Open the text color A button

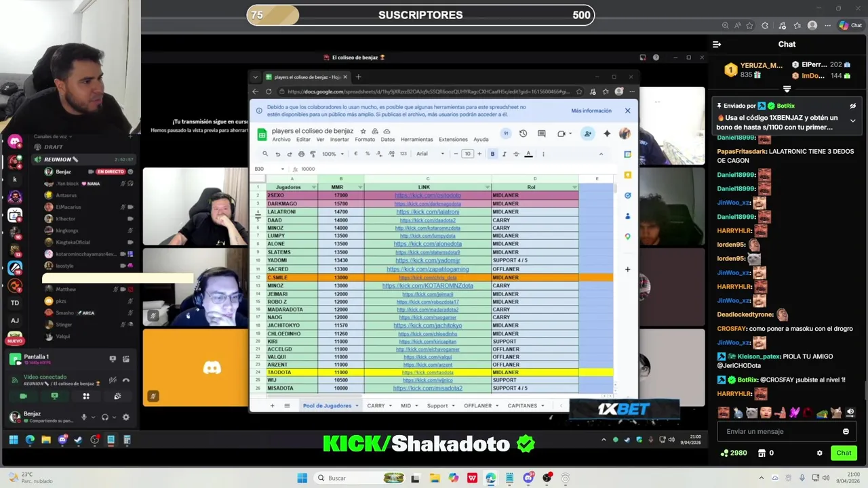(x=528, y=154)
